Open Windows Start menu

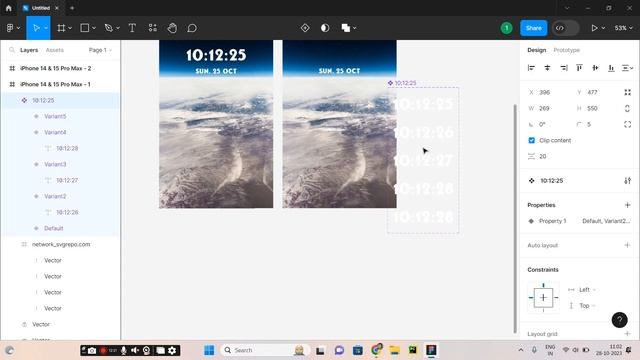(209, 350)
